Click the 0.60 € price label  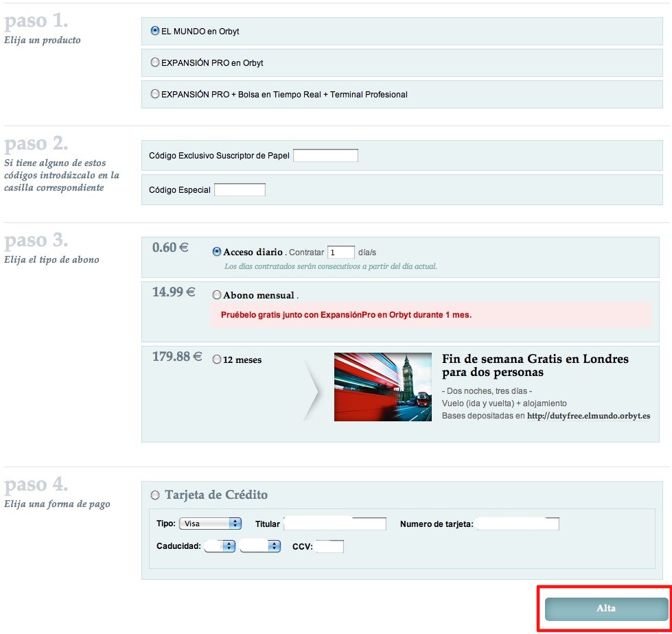(170, 248)
